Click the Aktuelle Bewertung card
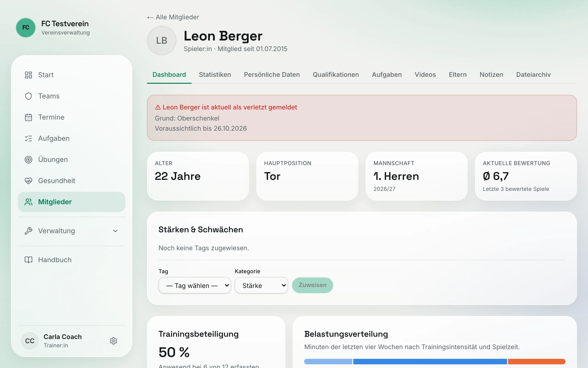 [526, 176]
